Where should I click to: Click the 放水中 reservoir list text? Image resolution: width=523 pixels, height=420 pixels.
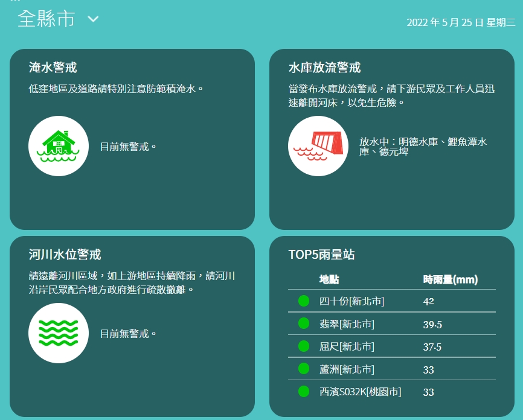pyautogui.click(x=423, y=146)
